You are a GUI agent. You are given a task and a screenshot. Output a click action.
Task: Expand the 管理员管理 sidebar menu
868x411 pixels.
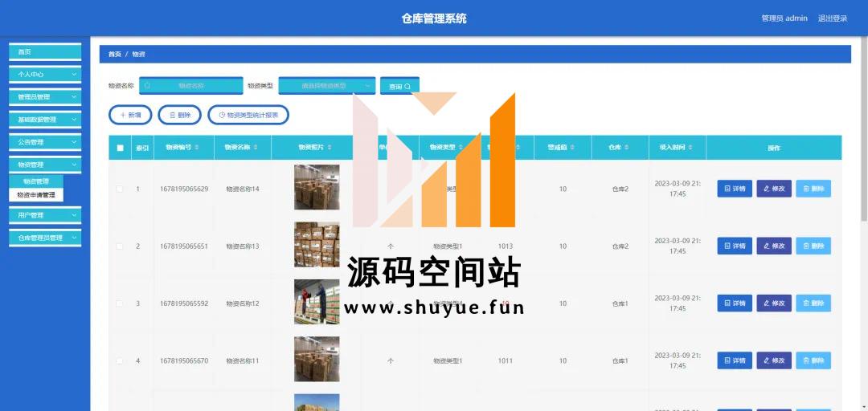click(45, 97)
